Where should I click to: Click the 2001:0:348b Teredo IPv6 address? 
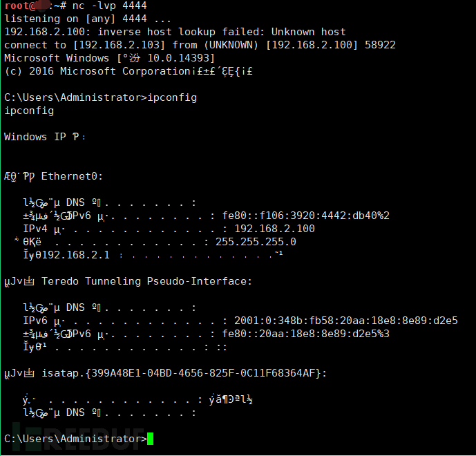click(x=345, y=321)
